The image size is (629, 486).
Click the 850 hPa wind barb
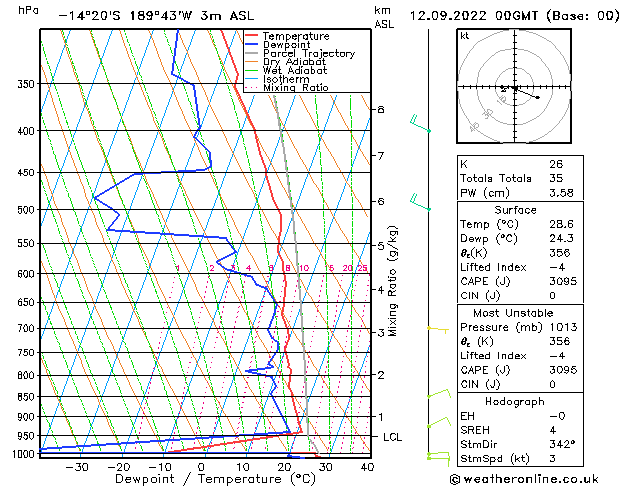click(x=439, y=393)
